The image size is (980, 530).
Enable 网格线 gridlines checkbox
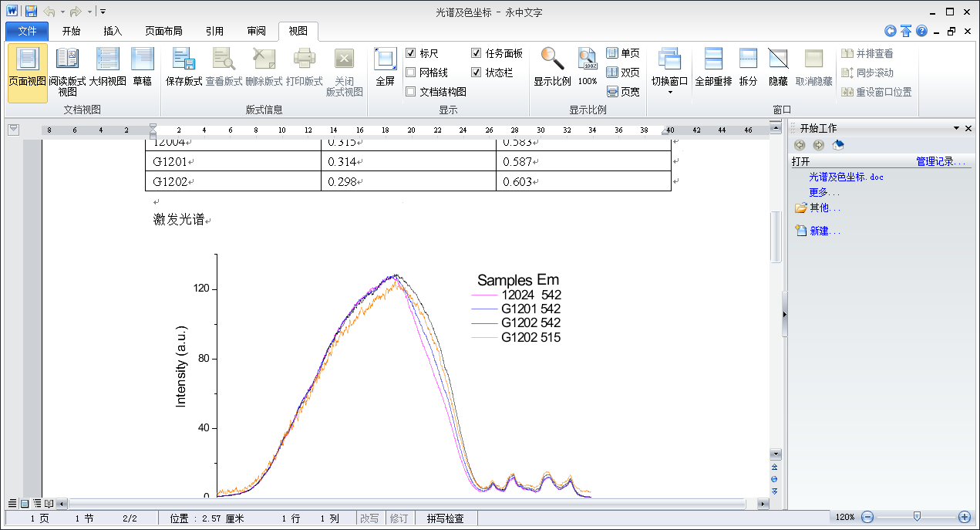[x=411, y=73]
